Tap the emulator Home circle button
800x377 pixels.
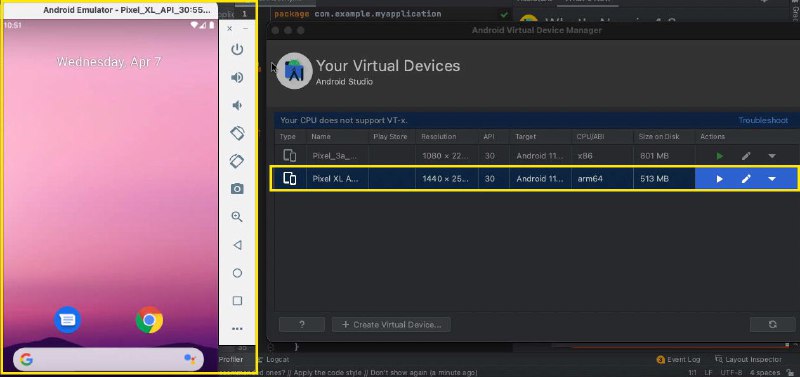click(237, 273)
